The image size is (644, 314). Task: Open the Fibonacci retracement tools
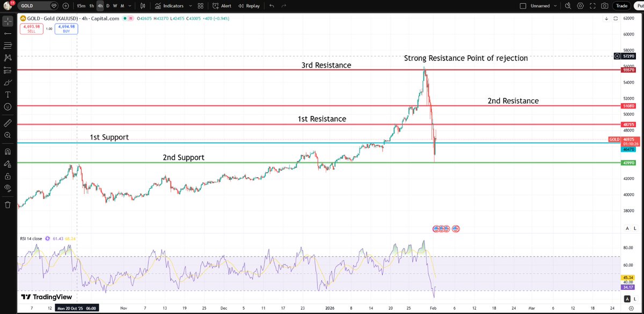8,45
